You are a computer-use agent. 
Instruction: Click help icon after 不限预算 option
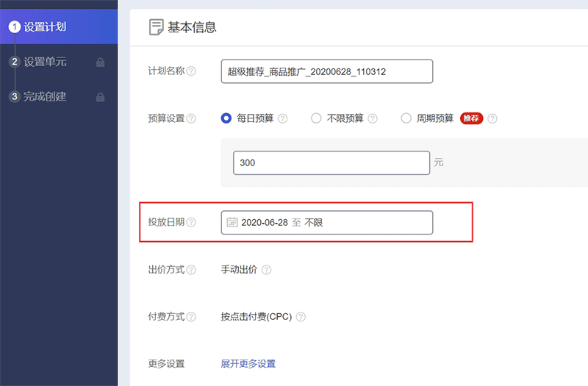[x=373, y=118]
